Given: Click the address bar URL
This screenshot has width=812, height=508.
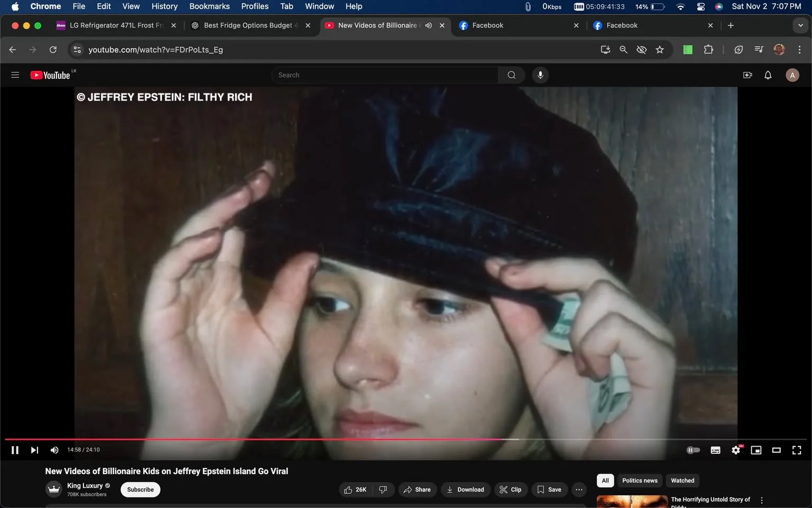Looking at the screenshot, I should 155,50.
